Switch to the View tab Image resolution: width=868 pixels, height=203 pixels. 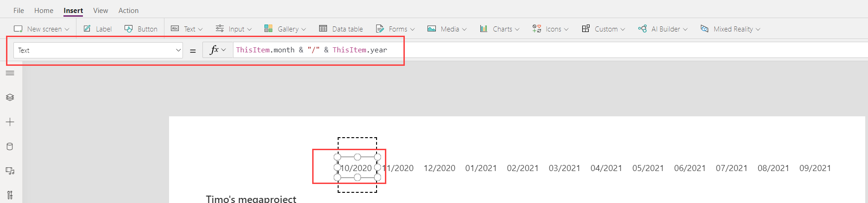coord(101,10)
